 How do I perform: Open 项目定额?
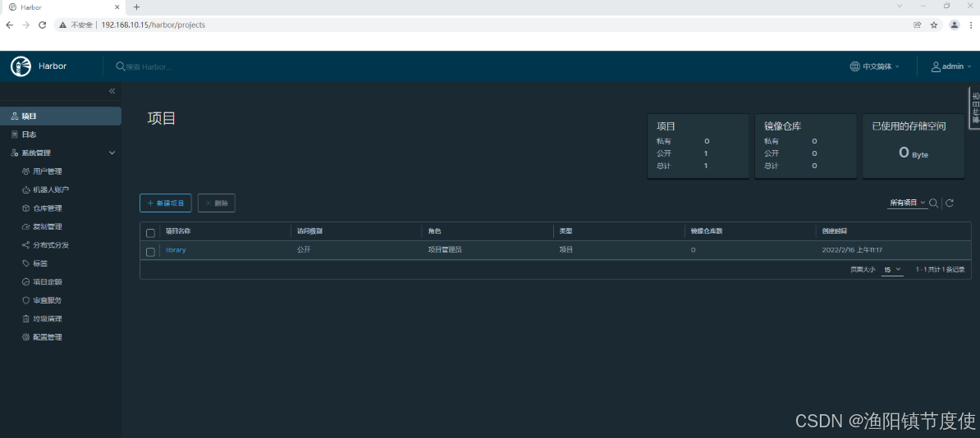coord(48,282)
